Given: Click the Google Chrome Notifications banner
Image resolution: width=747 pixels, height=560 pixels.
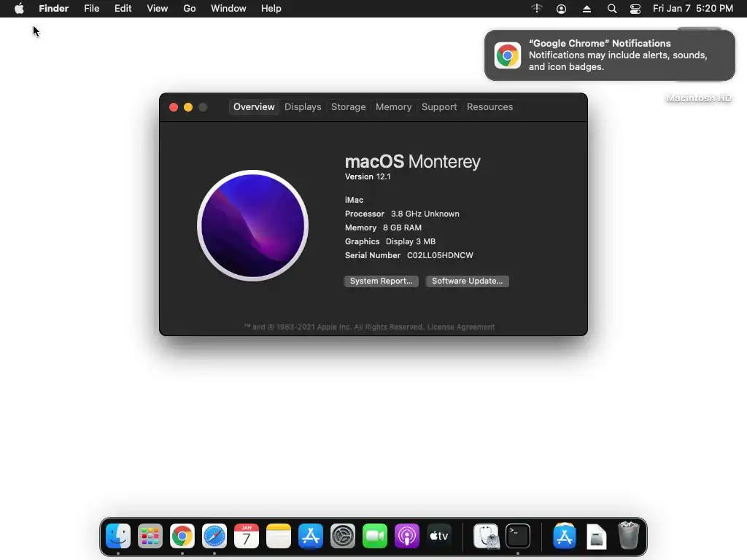Looking at the screenshot, I should [x=609, y=55].
